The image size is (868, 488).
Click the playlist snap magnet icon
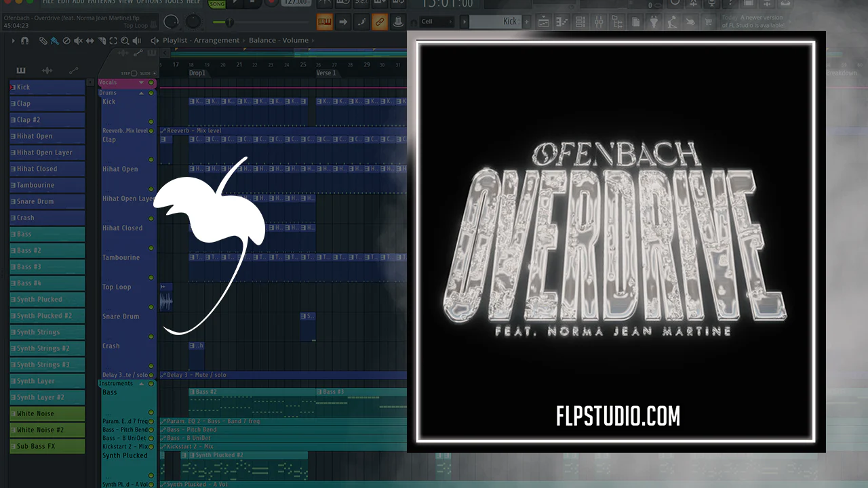pyautogui.click(x=25, y=41)
